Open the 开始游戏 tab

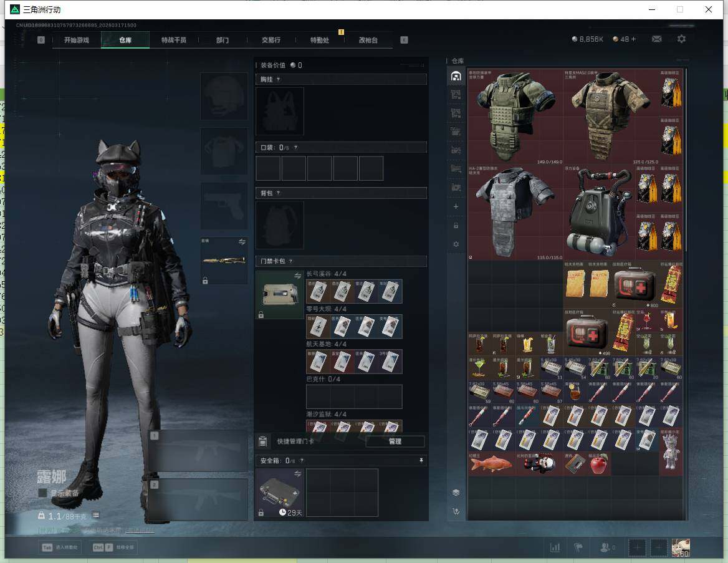pyautogui.click(x=77, y=40)
